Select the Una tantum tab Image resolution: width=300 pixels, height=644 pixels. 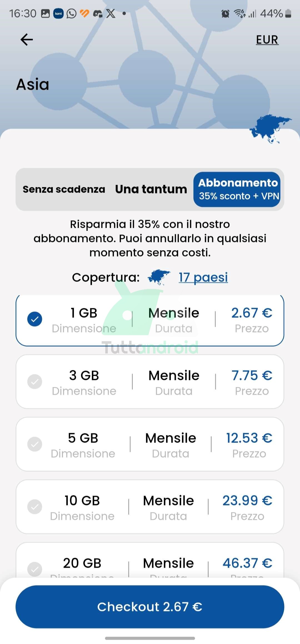(x=151, y=189)
